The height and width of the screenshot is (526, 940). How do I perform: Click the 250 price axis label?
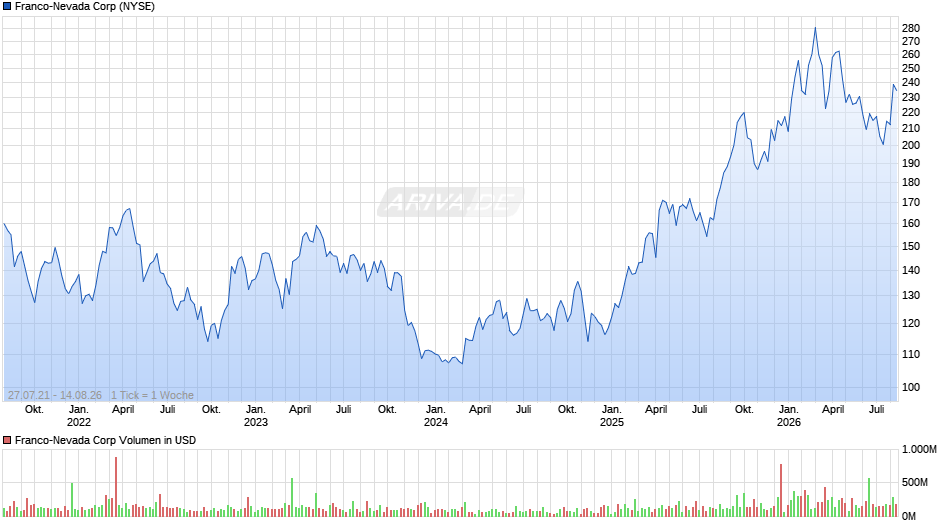click(x=911, y=68)
